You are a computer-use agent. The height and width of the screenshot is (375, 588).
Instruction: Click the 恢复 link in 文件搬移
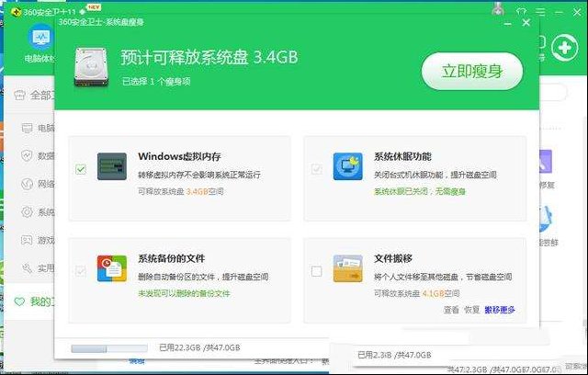(471, 310)
